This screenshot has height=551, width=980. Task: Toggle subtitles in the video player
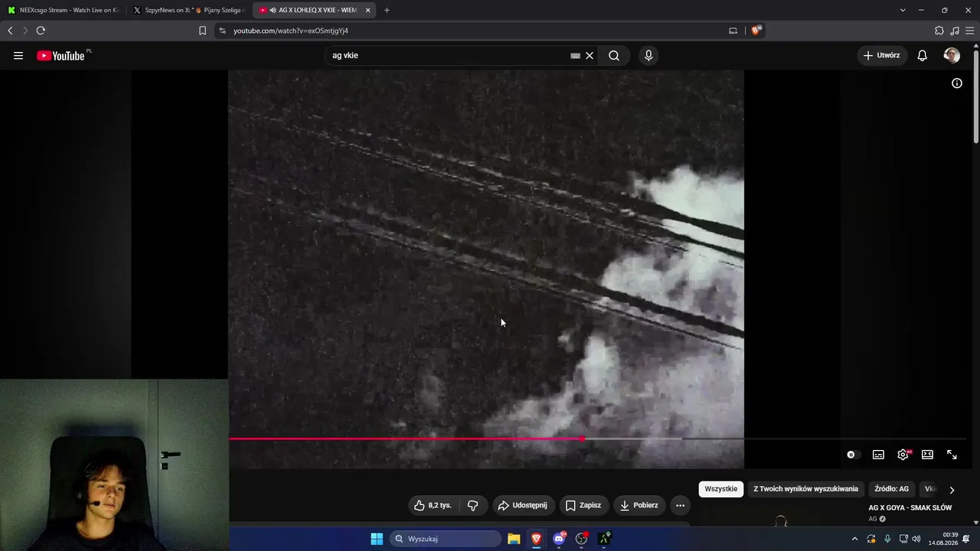pyautogui.click(x=878, y=455)
